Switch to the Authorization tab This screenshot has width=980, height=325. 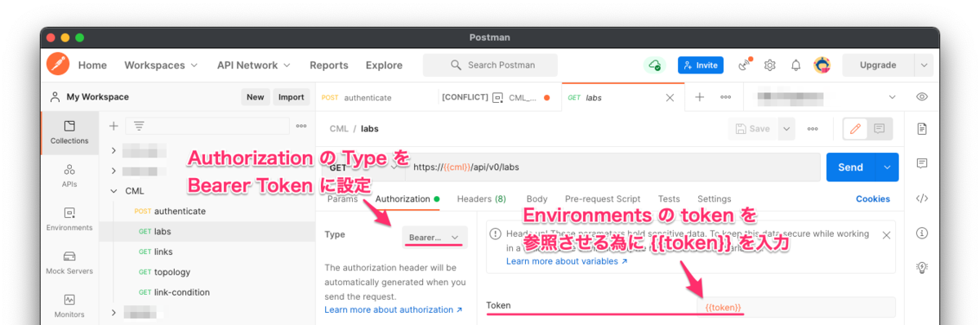407,198
